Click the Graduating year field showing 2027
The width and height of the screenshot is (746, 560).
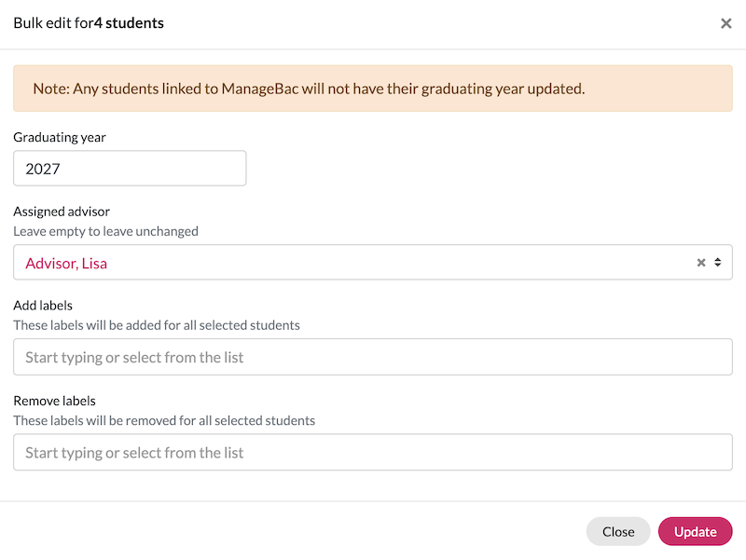pyautogui.click(x=130, y=169)
